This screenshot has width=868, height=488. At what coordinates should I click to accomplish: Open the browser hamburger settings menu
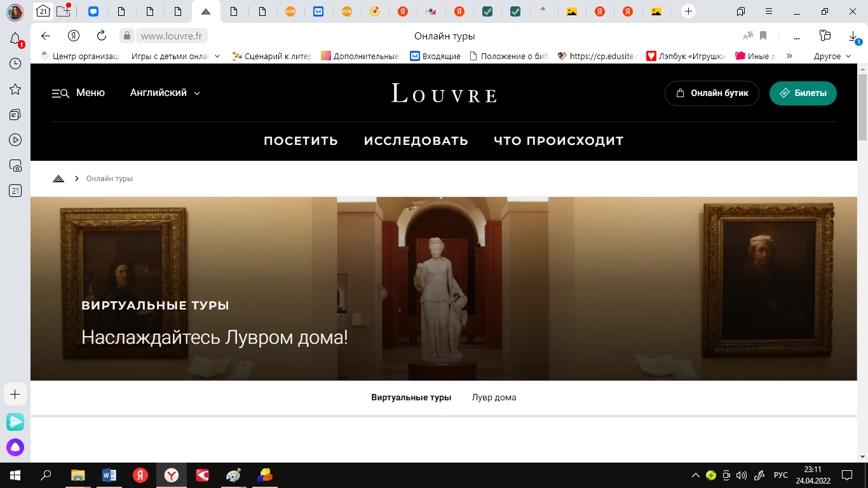[769, 11]
